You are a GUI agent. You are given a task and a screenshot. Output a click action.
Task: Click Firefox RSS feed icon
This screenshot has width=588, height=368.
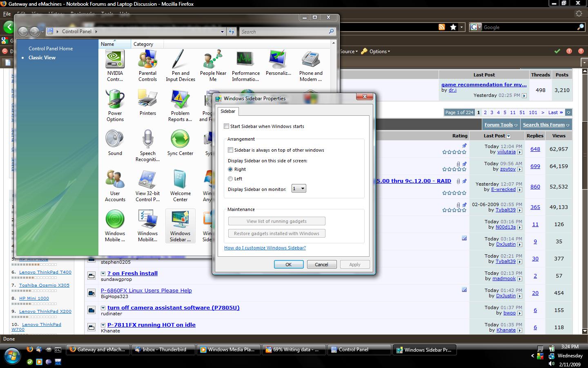tap(442, 27)
